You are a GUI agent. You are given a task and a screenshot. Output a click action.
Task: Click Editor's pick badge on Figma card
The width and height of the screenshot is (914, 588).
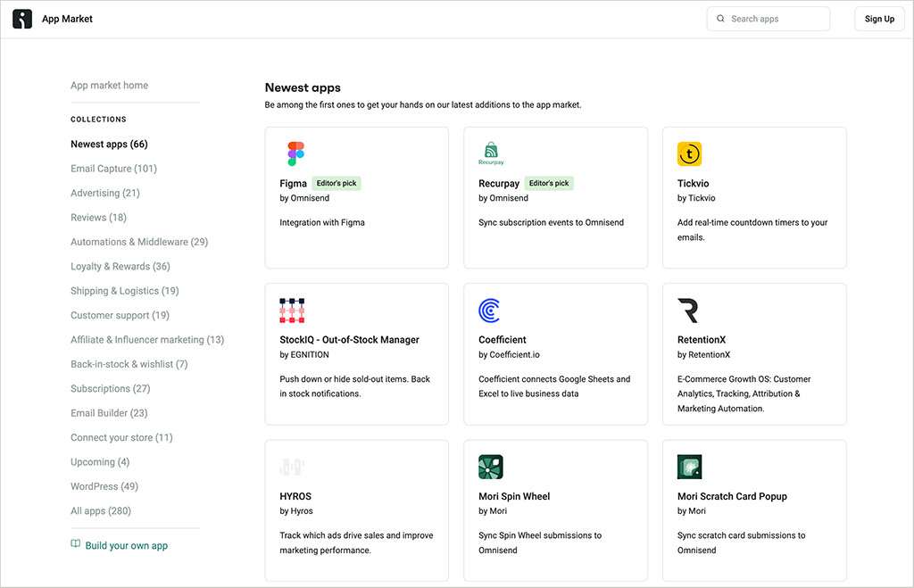[x=337, y=183]
